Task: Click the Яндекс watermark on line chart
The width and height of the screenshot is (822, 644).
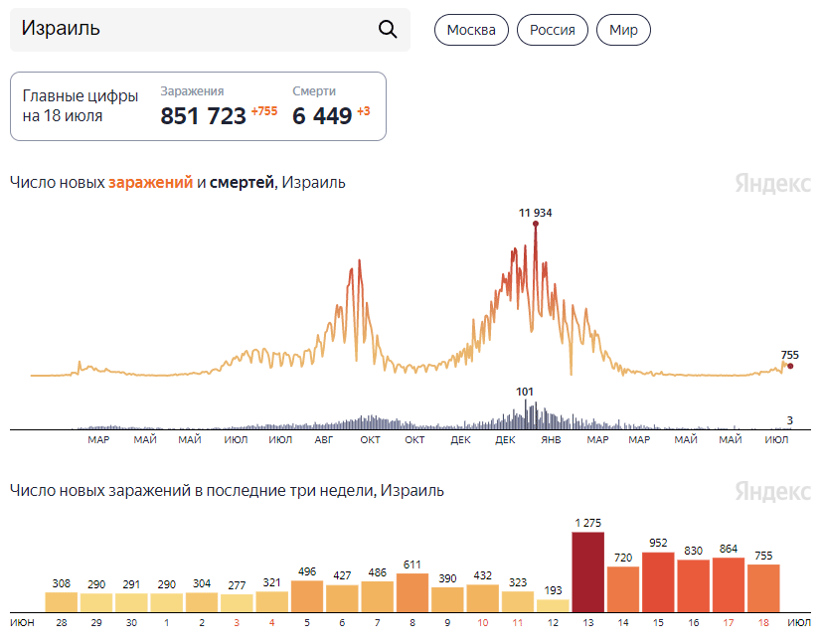Action: pos(772,183)
